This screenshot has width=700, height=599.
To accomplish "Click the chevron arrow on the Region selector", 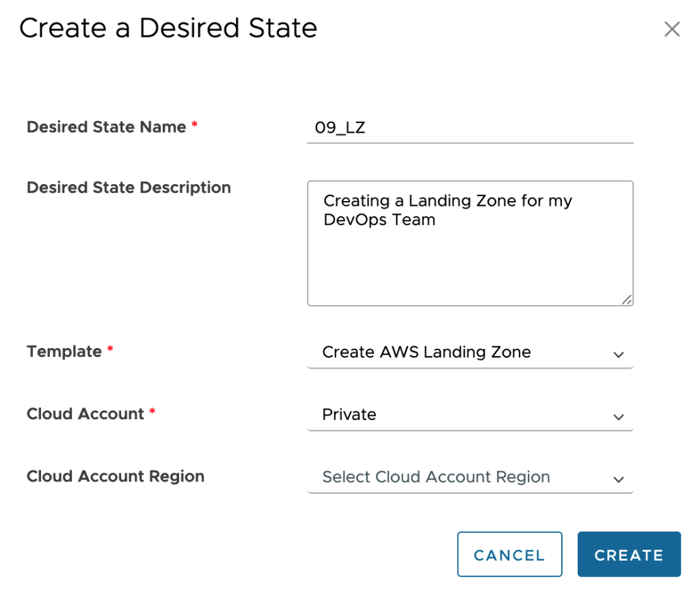I will coord(619,479).
